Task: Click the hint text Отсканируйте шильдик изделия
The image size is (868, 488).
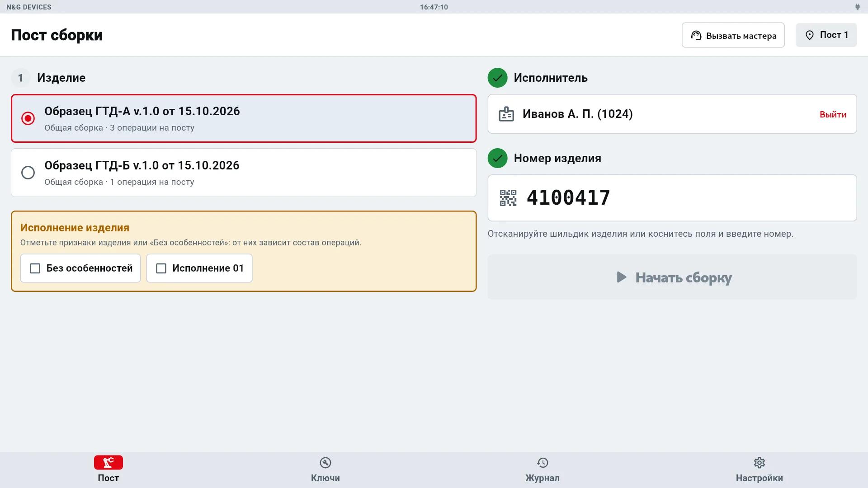Action: tap(641, 234)
